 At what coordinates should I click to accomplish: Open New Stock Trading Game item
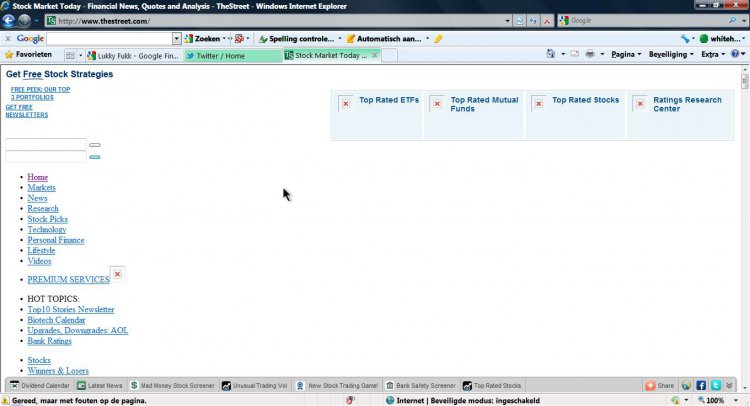click(x=337, y=385)
